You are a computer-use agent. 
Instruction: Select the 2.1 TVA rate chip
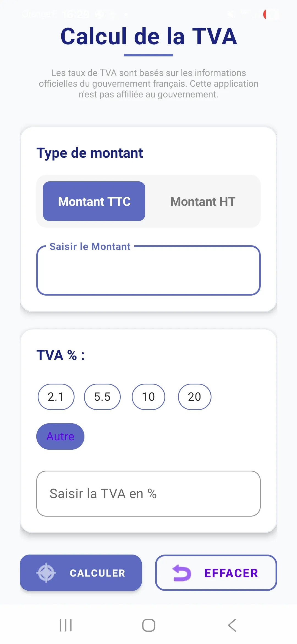[56, 397]
